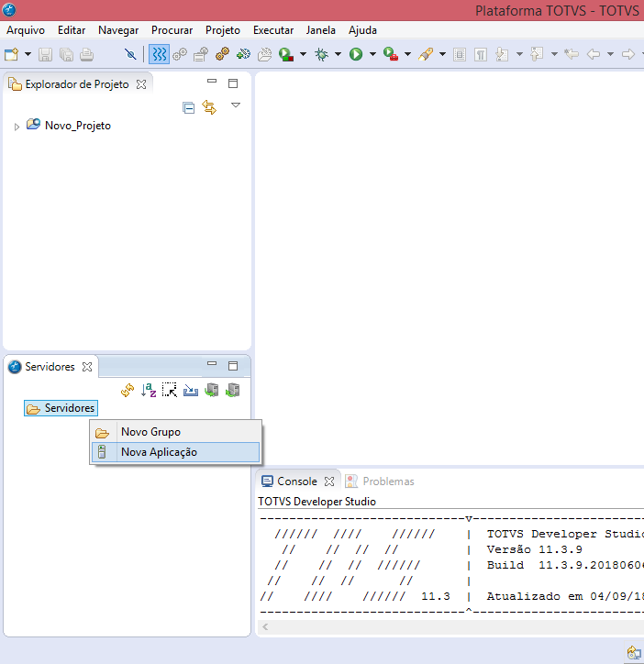Click the Back navigation arrow icon
644x664 pixels.
point(594,54)
